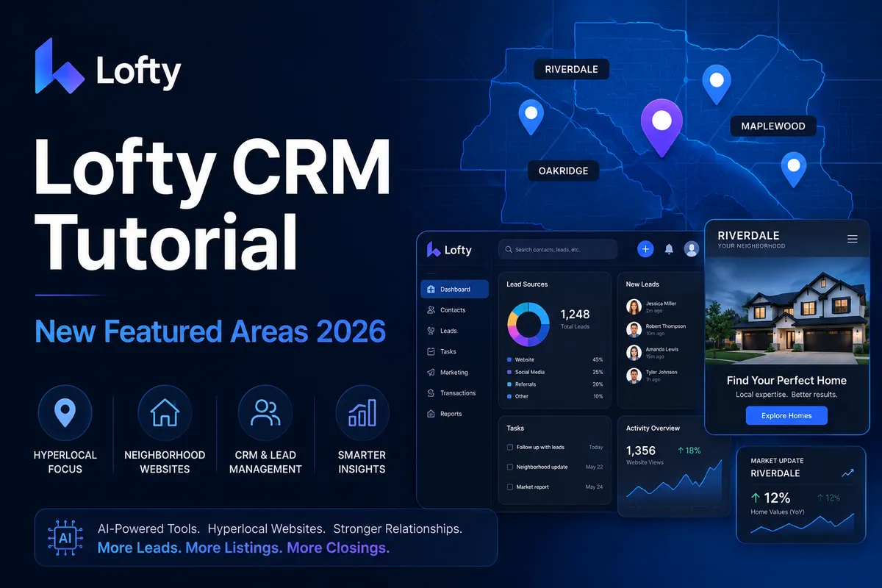Click the blue plus add button

(x=645, y=249)
